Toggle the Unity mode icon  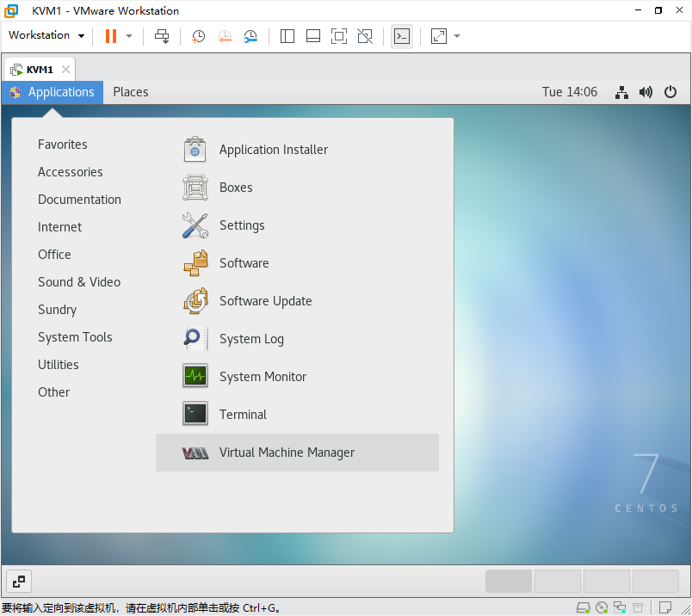tap(365, 36)
